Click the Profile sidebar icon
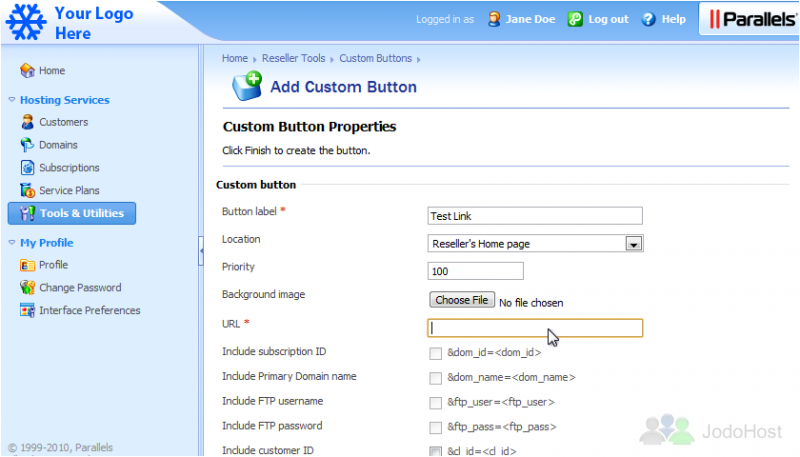The height and width of the screenshot is (457, 800). point(27,265)
